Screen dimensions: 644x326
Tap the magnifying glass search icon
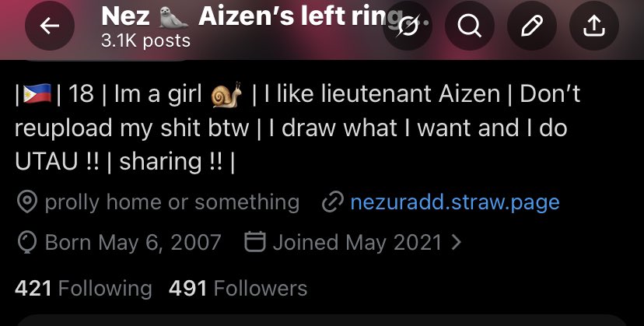click(x=470, y=26)
